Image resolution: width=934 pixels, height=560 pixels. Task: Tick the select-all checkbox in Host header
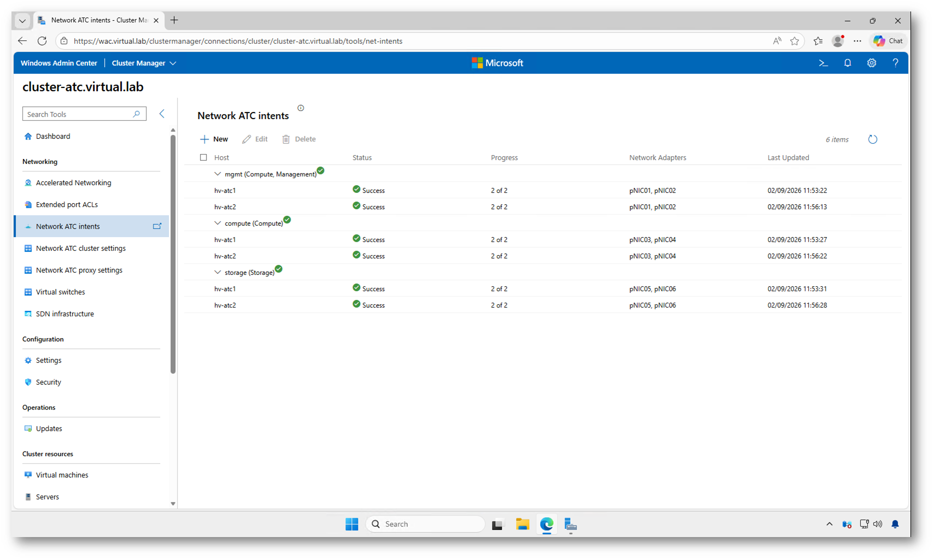tap(203, 157)
